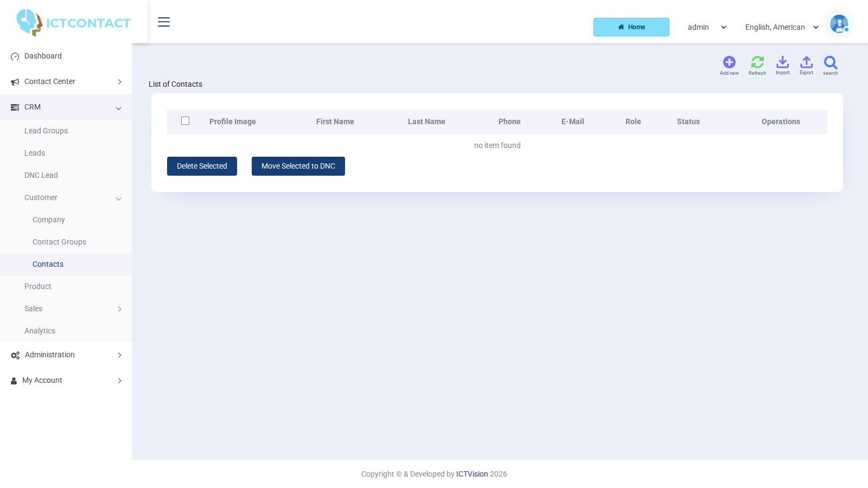Click the Phone column header
This screenshot has width=868, height=488.
point(509,121)
